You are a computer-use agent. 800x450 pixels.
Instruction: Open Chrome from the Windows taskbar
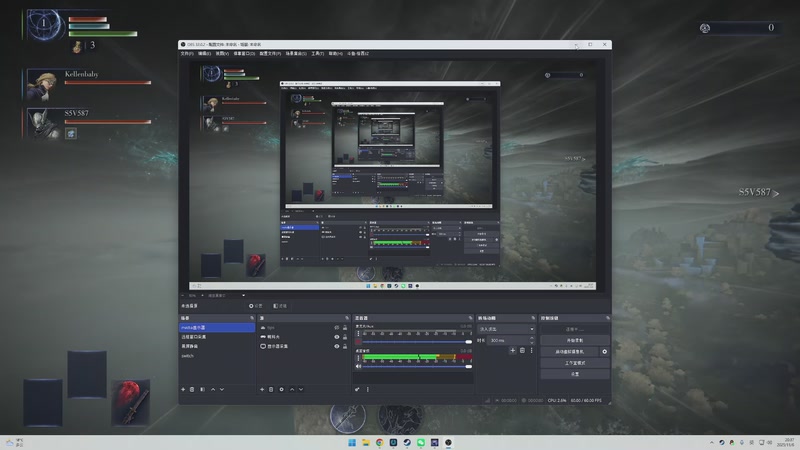point(380,442)
